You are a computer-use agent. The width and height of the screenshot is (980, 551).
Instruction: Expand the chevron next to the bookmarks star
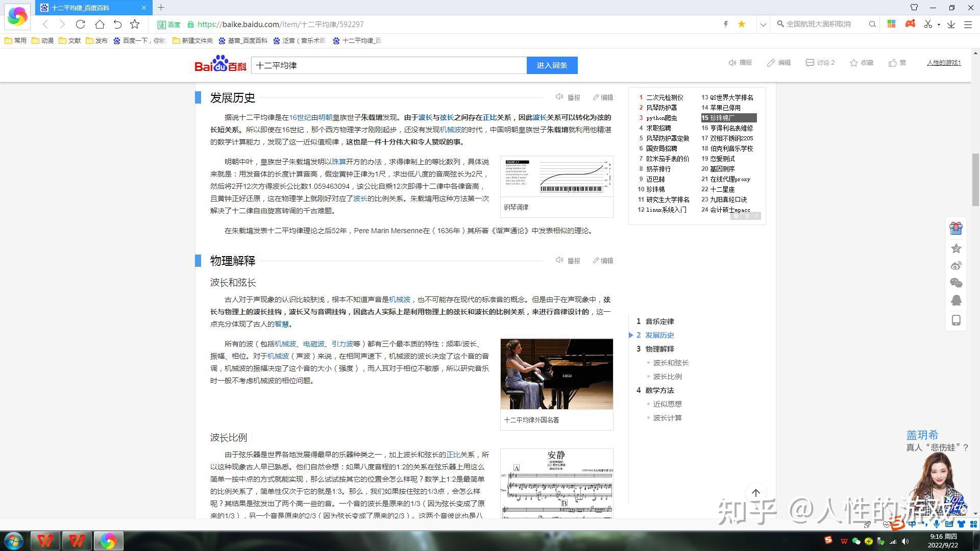(x=763, y=24)
